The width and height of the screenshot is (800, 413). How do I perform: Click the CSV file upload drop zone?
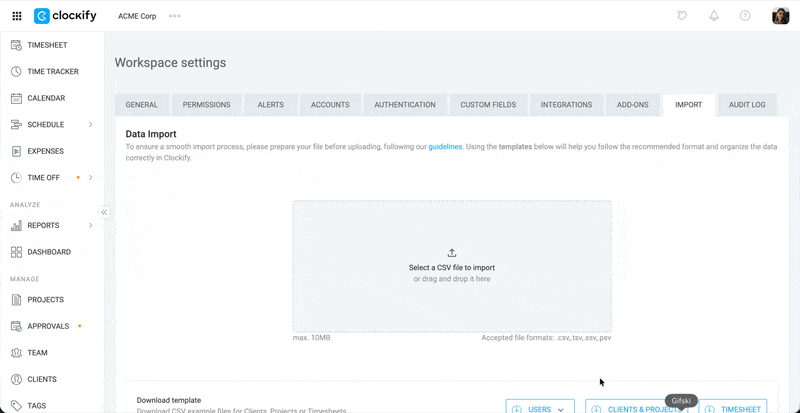click(x=451, y=266)
